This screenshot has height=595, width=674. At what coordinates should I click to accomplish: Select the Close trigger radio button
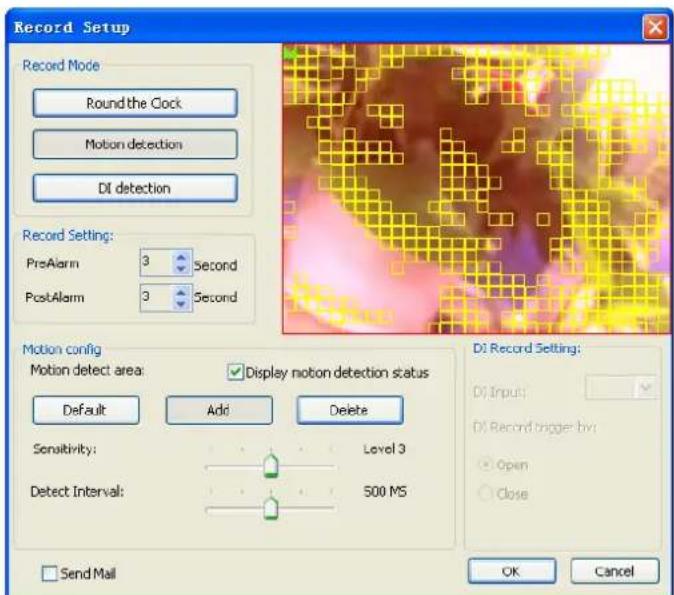coord(485,494)
